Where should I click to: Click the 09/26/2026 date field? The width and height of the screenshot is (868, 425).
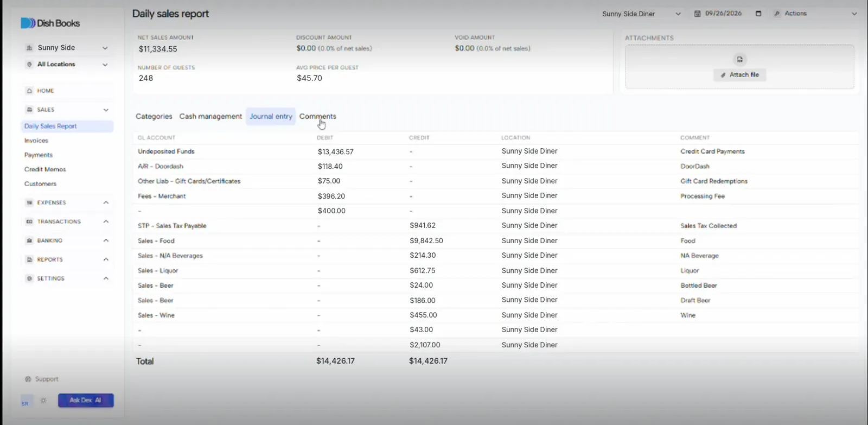pyautogui.click(x=723, y=14)
